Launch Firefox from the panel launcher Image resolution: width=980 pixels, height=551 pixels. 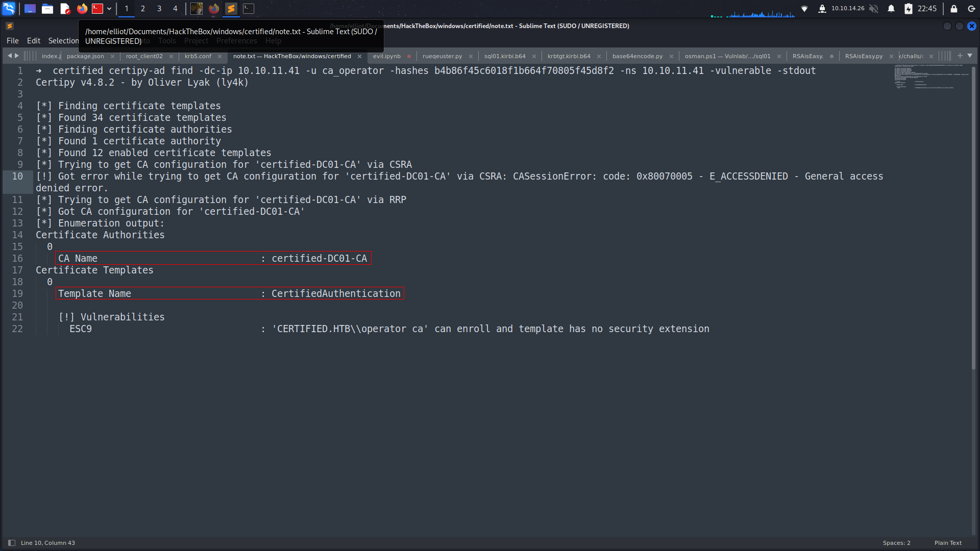pos(82,9)
